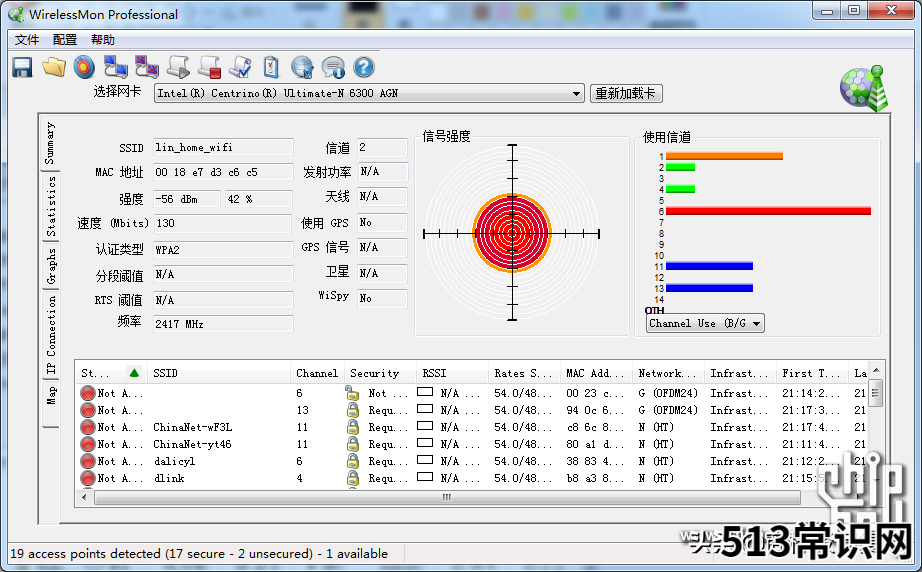Click the orange channel 1 usage bar
This screenshot has width=922, height=572.
coord(724,156)
